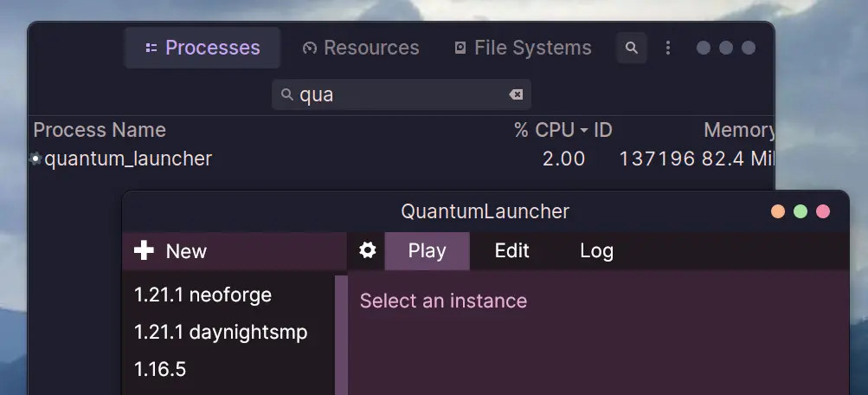Click the process search input containing qua

point(402,94)
